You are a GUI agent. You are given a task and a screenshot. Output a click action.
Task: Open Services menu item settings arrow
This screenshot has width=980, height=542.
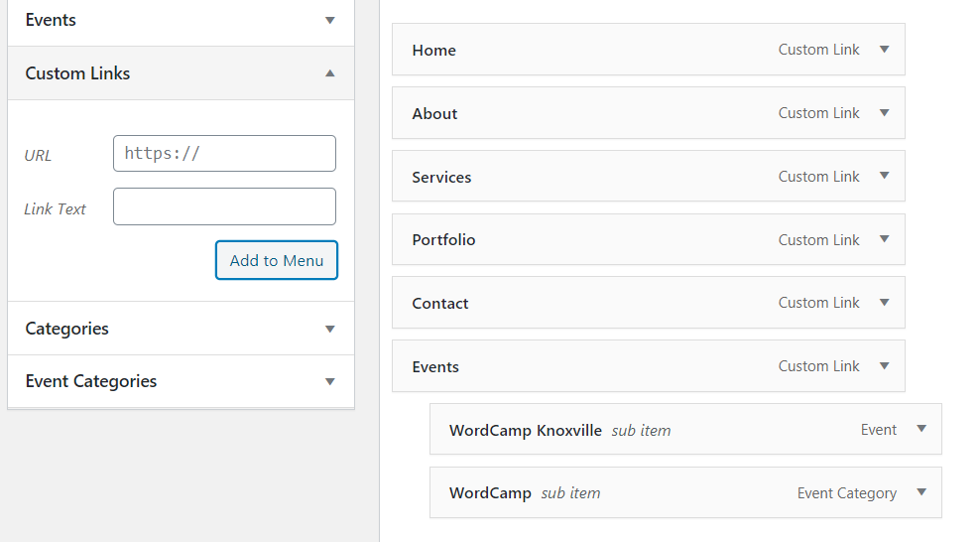[884, 177]
